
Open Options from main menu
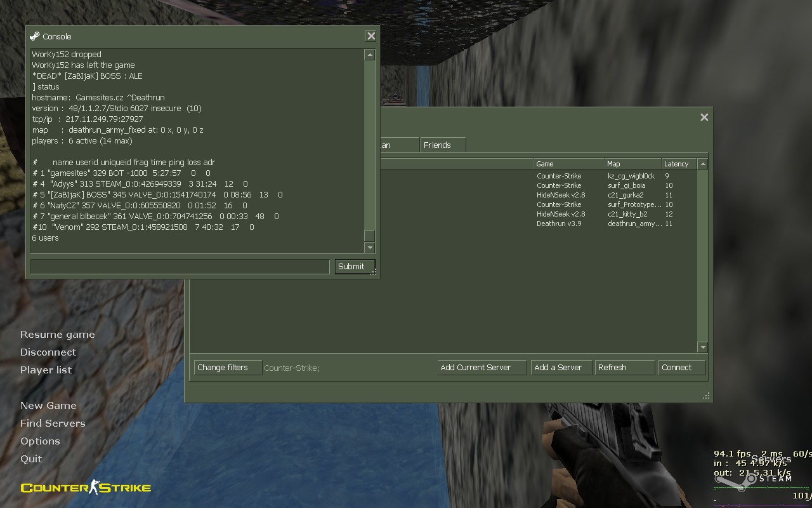coord(40,441)
